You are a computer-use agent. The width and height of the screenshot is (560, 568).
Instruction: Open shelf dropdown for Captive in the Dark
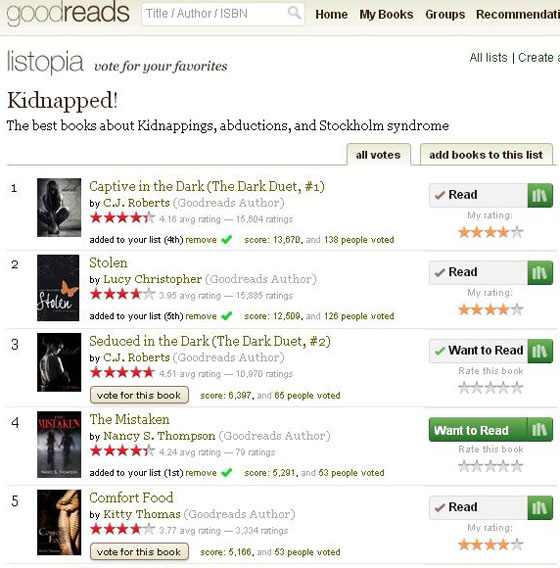tap(540, 195)
